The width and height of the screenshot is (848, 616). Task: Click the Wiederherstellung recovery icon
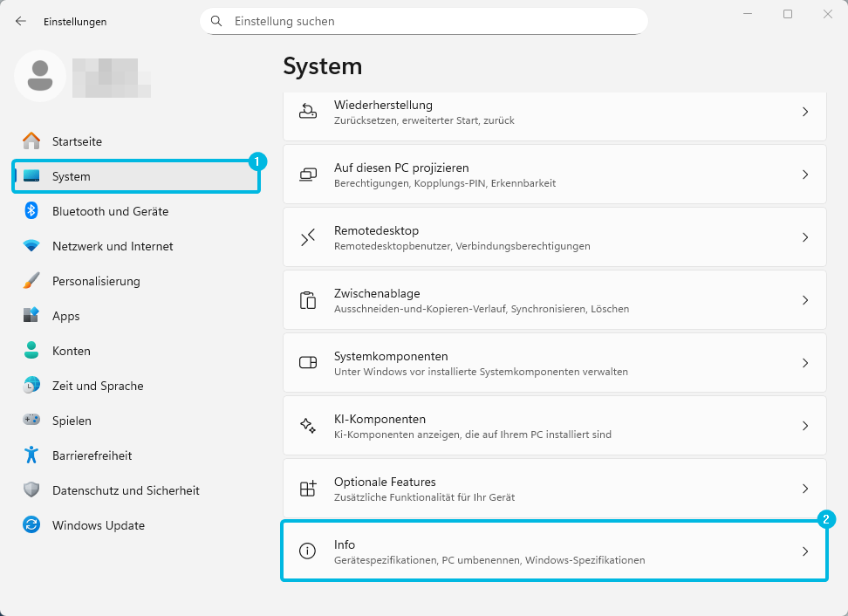(308, 112)
